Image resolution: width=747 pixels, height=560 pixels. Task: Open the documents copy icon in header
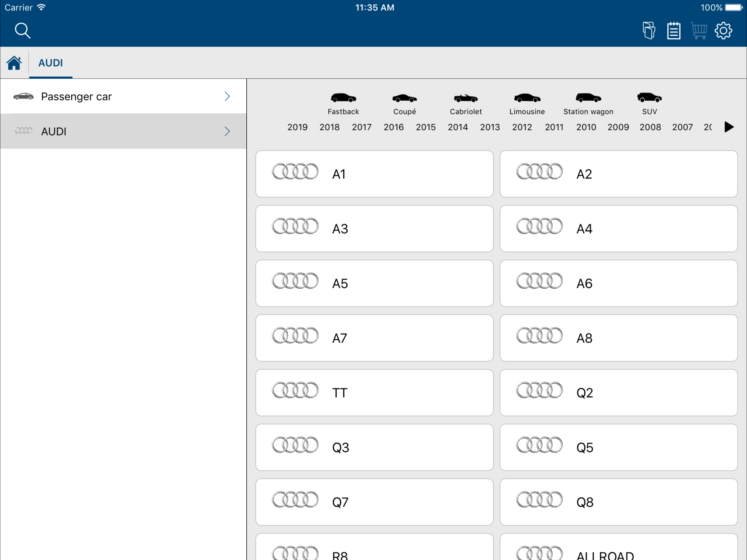649,31
